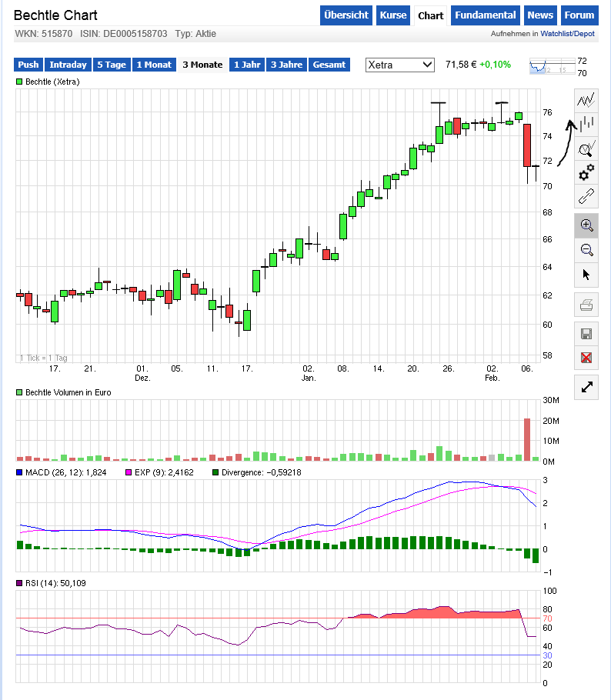Click the large red candle near 06. Feb
This screenshot has height=700, width=611.
(x=527, y=145)
